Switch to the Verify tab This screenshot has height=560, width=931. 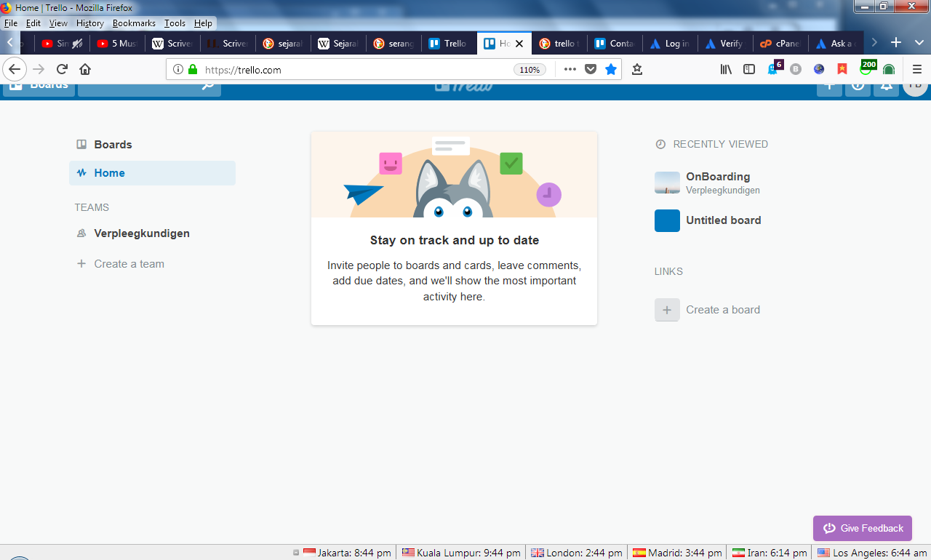point(724,44)
